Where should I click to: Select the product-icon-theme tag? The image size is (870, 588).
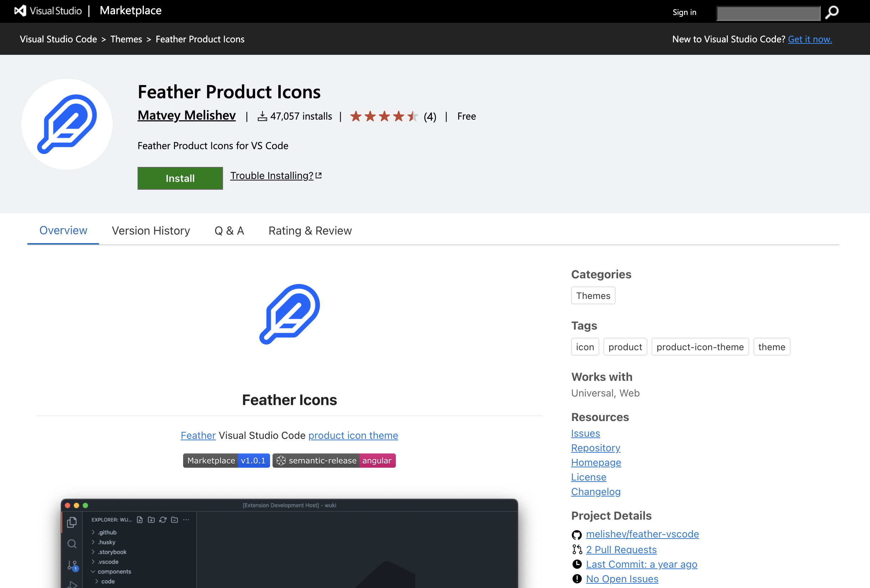click(700, 347)
